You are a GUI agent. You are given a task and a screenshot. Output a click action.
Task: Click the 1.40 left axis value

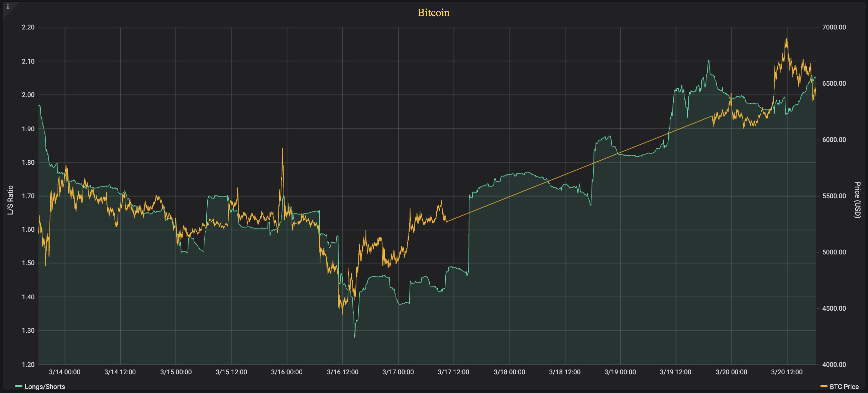point(28,297)
